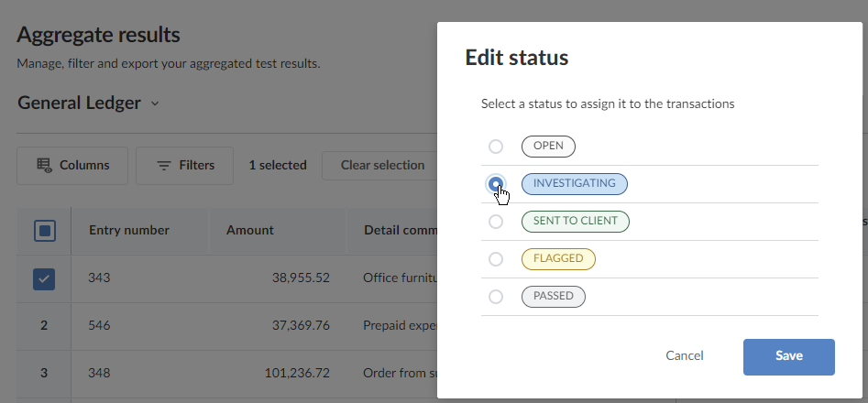Select the FLAGGED status radio button
Image resolution: width=868 pixels, height=403 pixels.
(x=496, y=259)
